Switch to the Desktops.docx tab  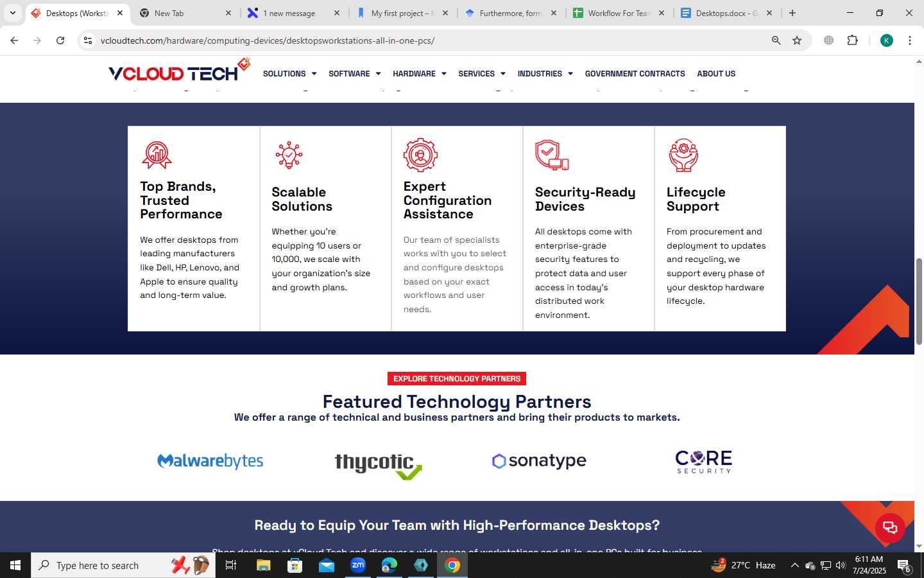point(726,13)
